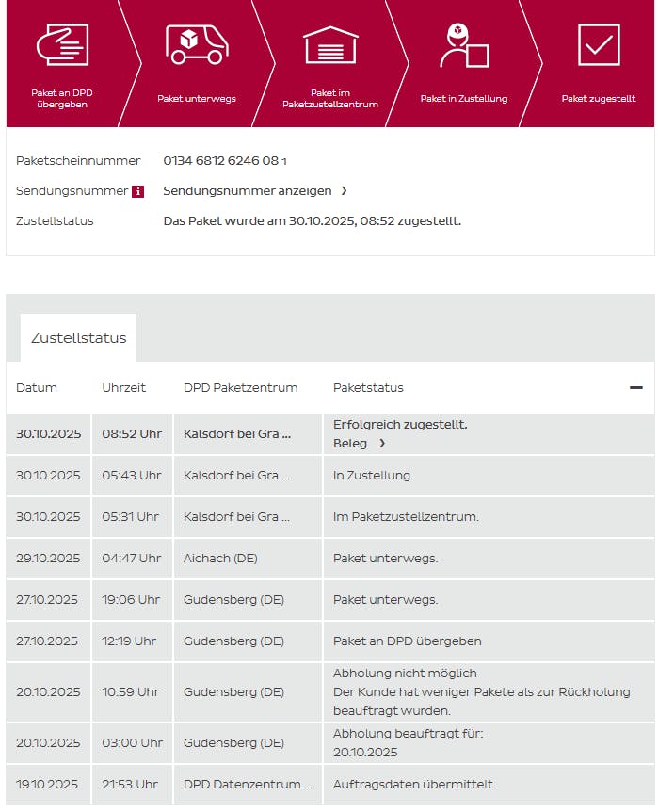The width and height of the screenshot is (658, 812).
Task: Click the Abholung nicht möglich status row
Action: (405, 674)
